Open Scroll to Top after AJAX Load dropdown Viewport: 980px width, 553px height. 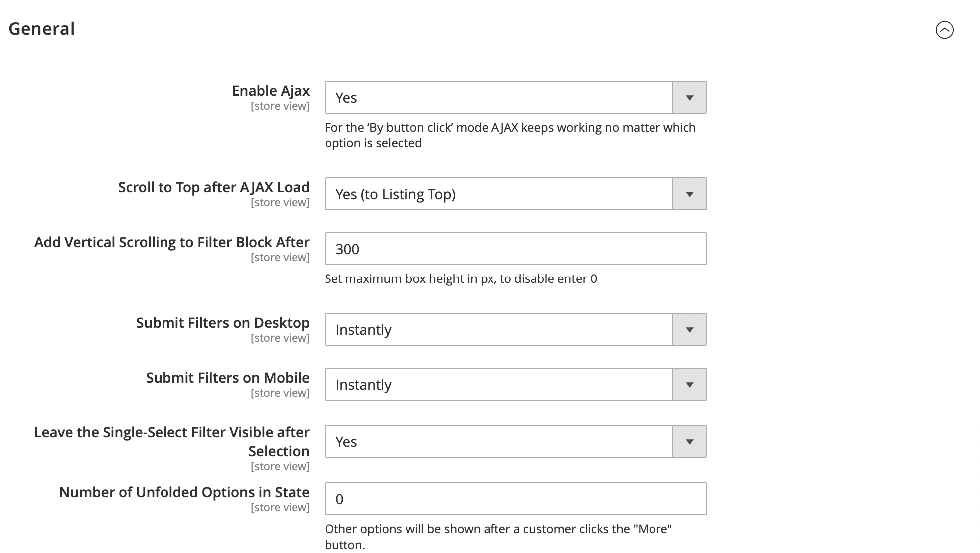pyautogui.click(x=515, y=194)
